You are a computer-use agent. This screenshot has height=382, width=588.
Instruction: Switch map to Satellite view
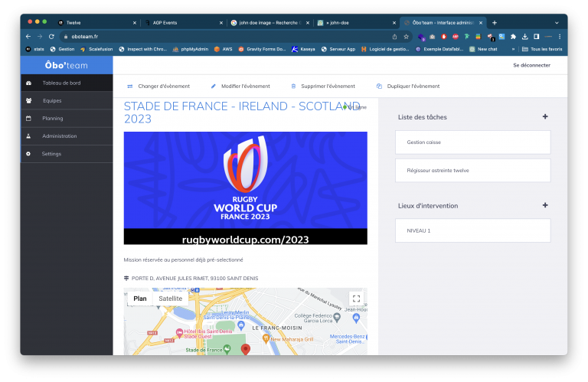170,299
